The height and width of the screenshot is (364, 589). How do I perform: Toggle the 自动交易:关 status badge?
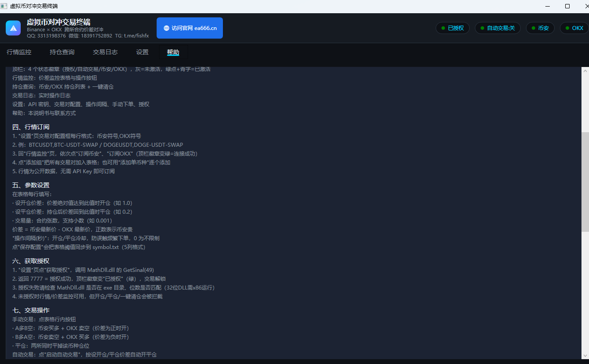[x=497, y=28]
